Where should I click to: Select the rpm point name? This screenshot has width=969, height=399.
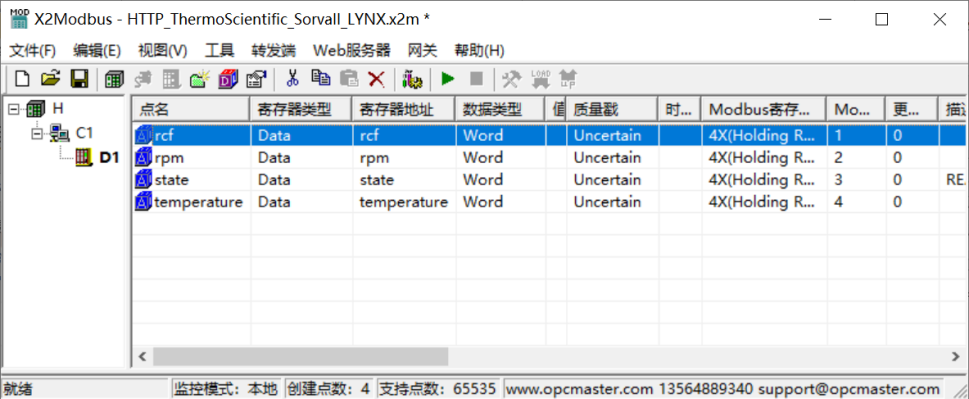point(169,158)
